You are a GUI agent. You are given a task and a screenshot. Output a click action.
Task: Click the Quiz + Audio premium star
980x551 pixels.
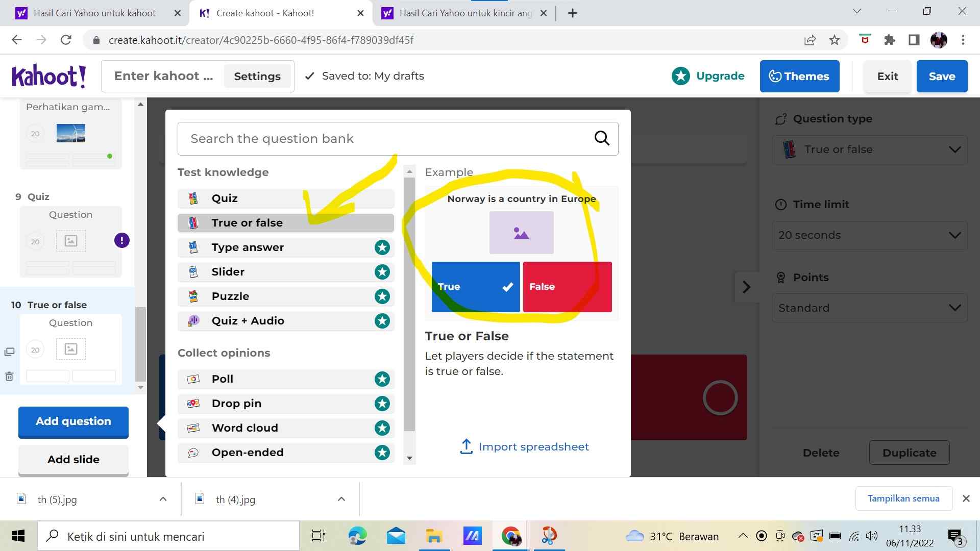(382, 321)
